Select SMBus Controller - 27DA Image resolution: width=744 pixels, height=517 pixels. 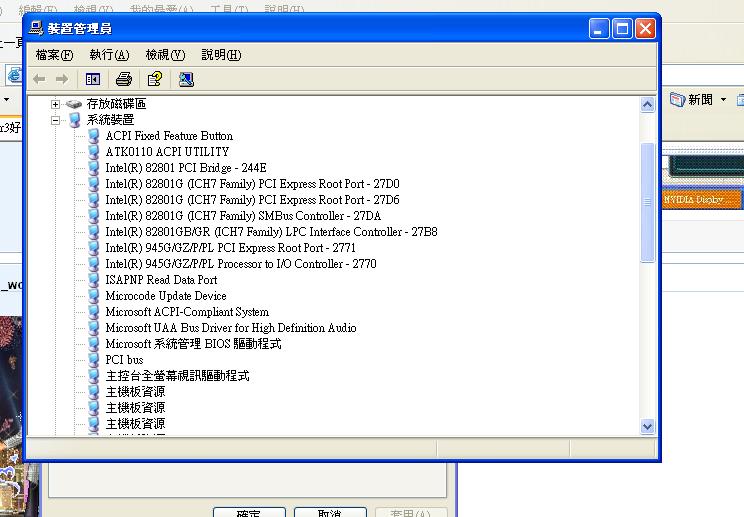[243, 216]
